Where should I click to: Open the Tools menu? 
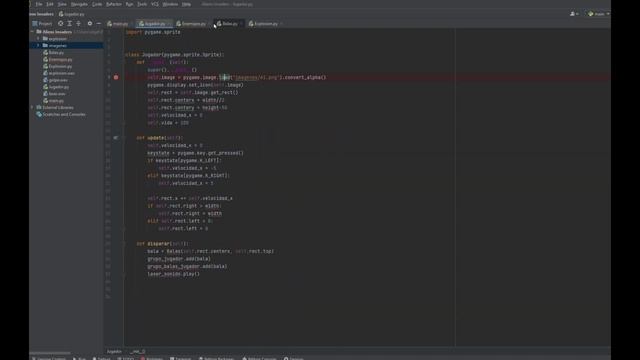(x=142, y=4)
